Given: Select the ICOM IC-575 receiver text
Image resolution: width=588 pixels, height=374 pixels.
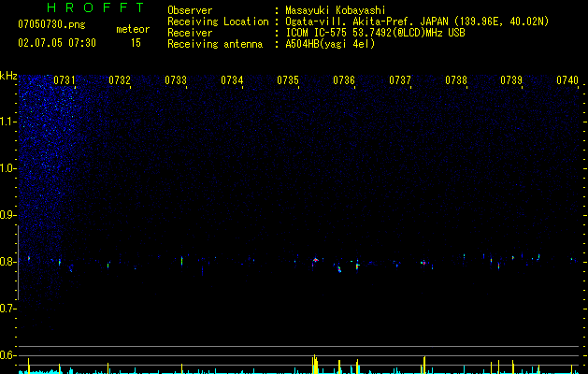Looking at the screenshot, I should [375, 33].
